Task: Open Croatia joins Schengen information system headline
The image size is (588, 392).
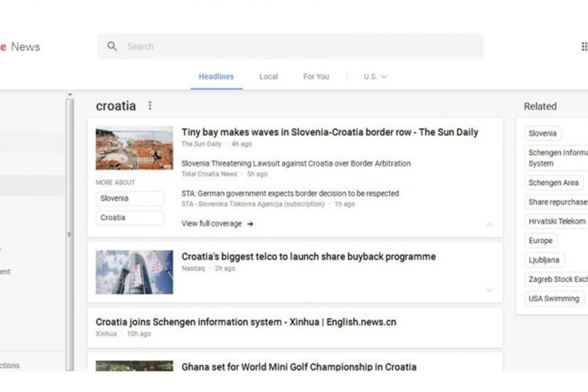Action: point(246,322)
